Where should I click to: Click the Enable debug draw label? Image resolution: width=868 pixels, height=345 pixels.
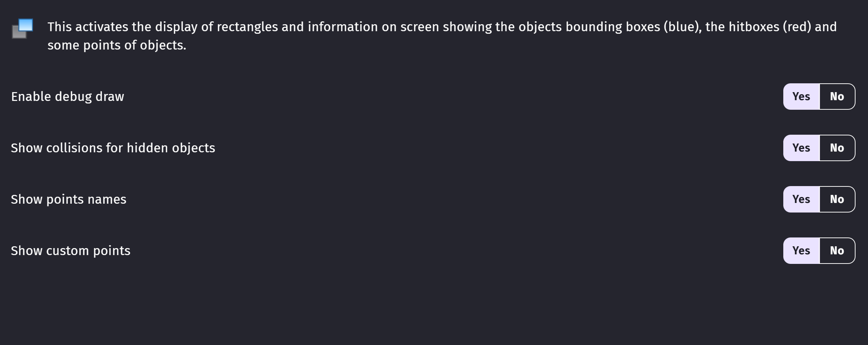[x=67, y=97]
